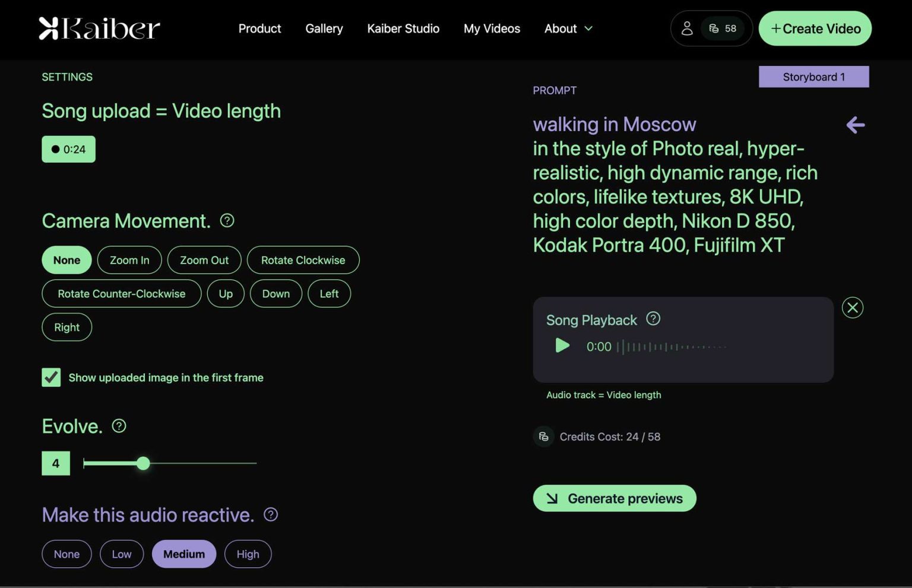
Task: Open the Evolve help icon
Action: (x=118, y=425)
